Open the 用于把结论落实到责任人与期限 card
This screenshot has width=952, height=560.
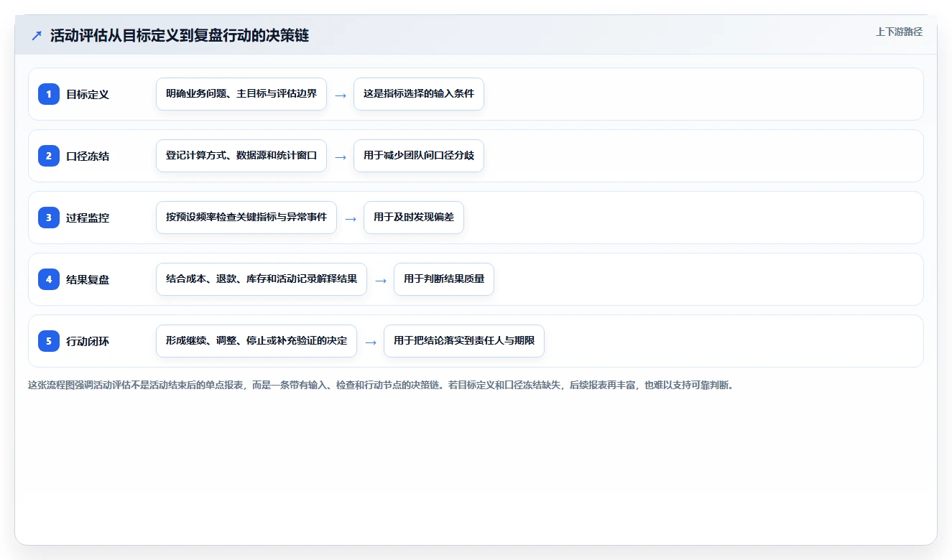[x=464, y=341]
